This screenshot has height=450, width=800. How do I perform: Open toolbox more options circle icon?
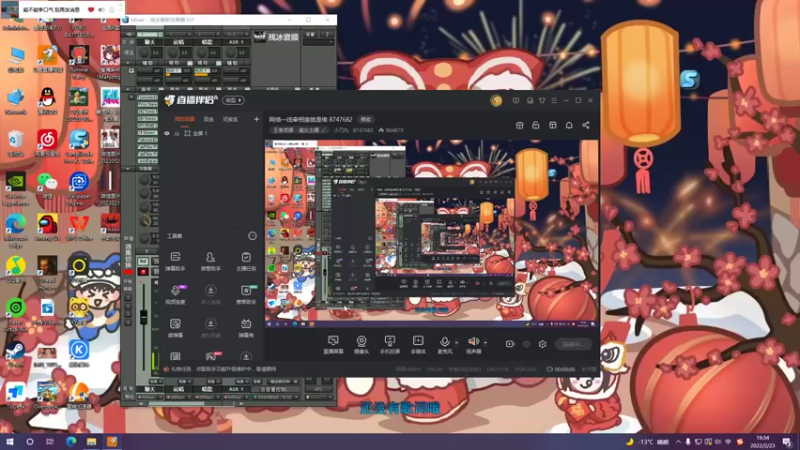252,236
